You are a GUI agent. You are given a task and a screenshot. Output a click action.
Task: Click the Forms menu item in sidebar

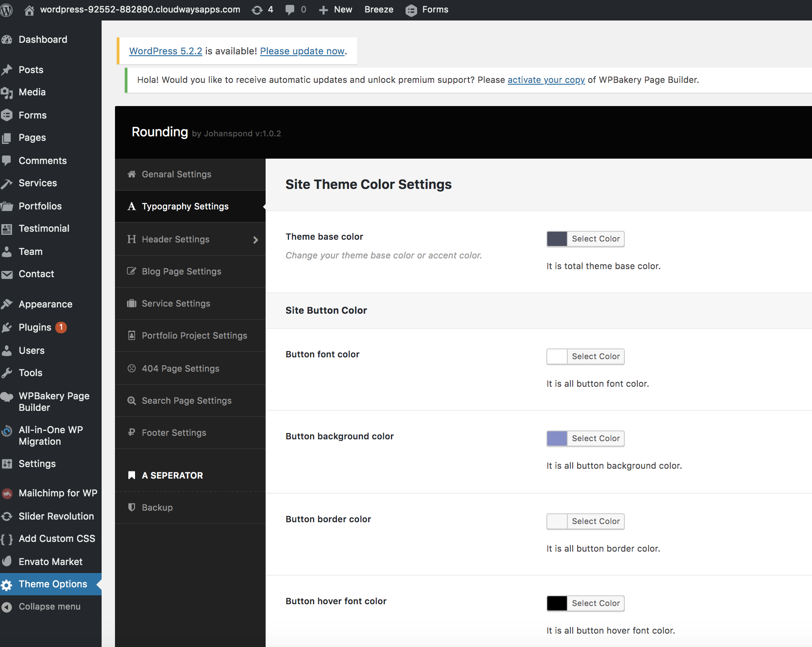(51, 115)
